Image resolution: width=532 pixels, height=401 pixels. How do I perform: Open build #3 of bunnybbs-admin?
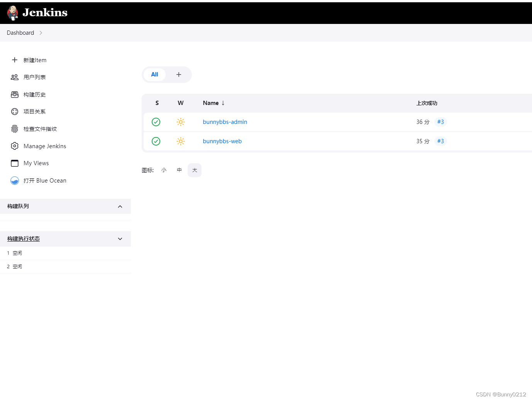pyautogui.click(x=441, y=122)
